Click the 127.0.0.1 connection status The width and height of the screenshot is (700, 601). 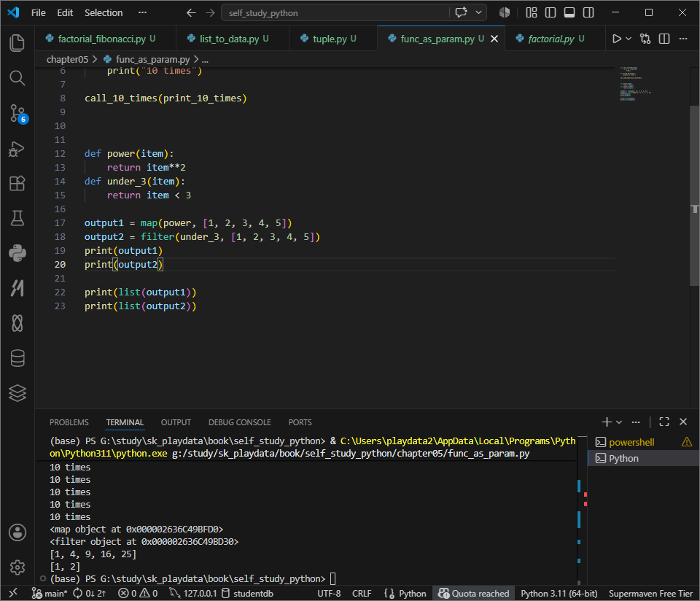193,593
